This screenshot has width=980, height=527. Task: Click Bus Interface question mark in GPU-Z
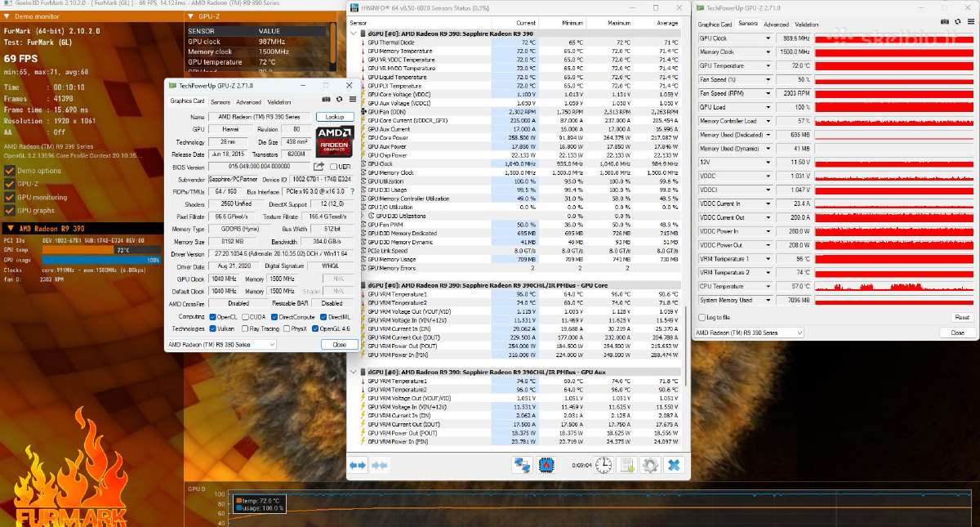coord(353,192)
